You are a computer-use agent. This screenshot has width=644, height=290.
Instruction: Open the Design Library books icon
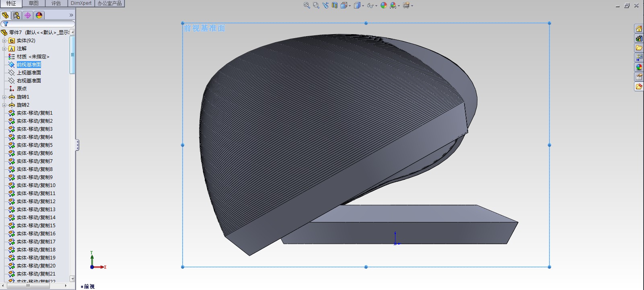pyautogui.click(x=639, y=38)
